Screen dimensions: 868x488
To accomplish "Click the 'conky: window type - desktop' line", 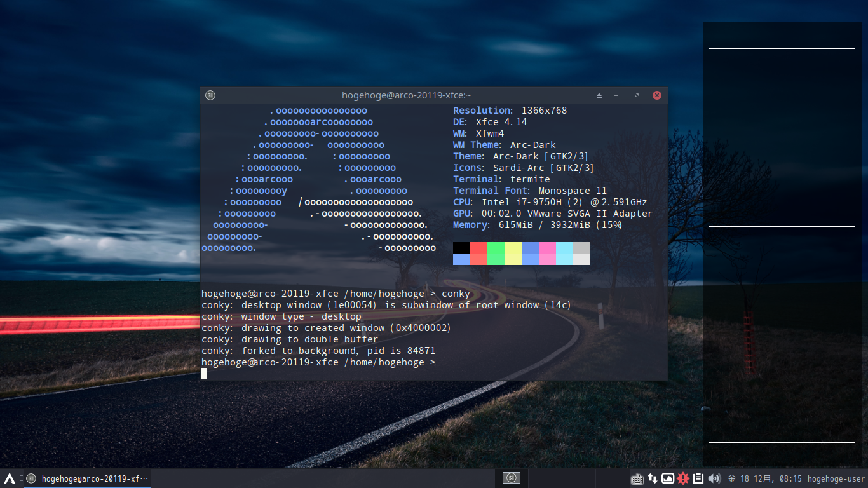I will tap(281, 316).
